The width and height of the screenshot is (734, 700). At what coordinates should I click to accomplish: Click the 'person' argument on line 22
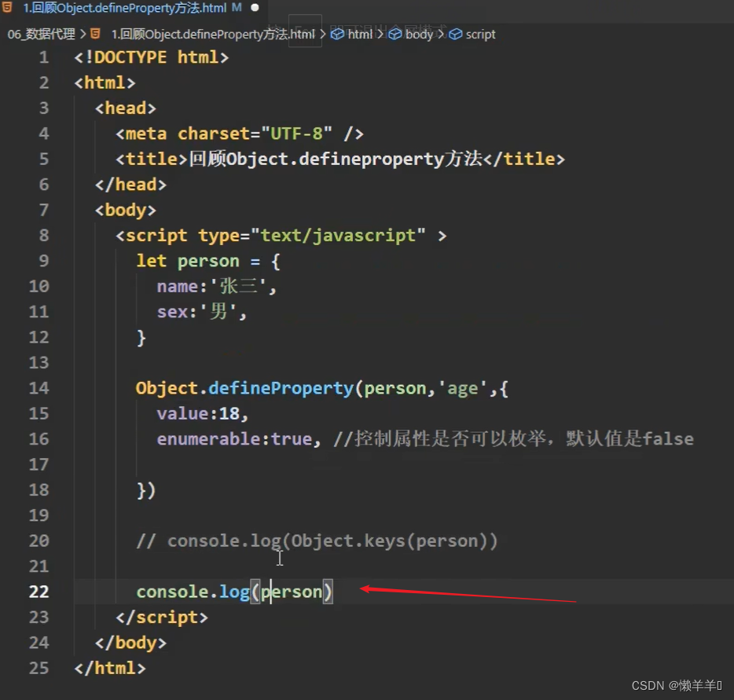pos(292,592)
